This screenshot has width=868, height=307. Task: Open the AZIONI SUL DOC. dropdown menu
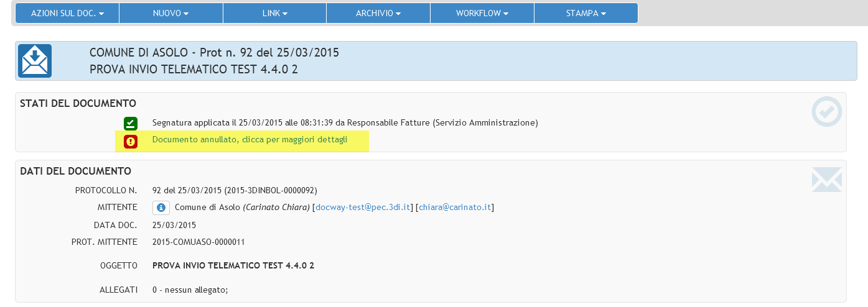[67, 13]
